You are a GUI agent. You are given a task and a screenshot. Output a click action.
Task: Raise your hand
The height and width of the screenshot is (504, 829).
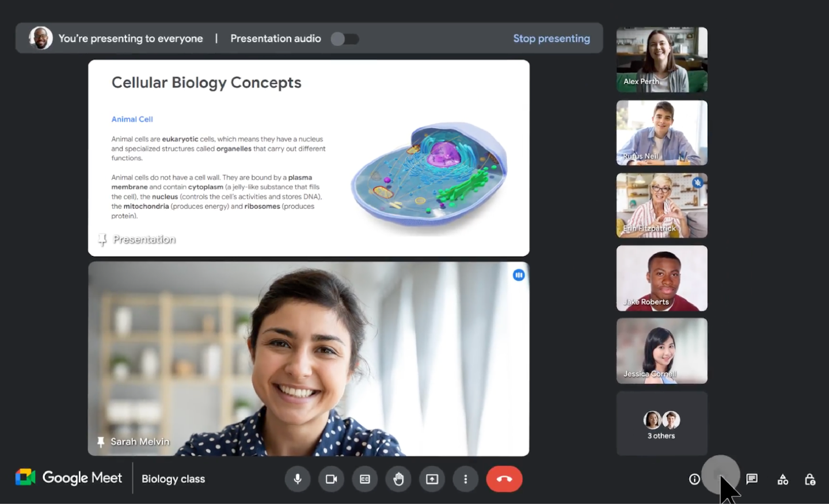398,479
